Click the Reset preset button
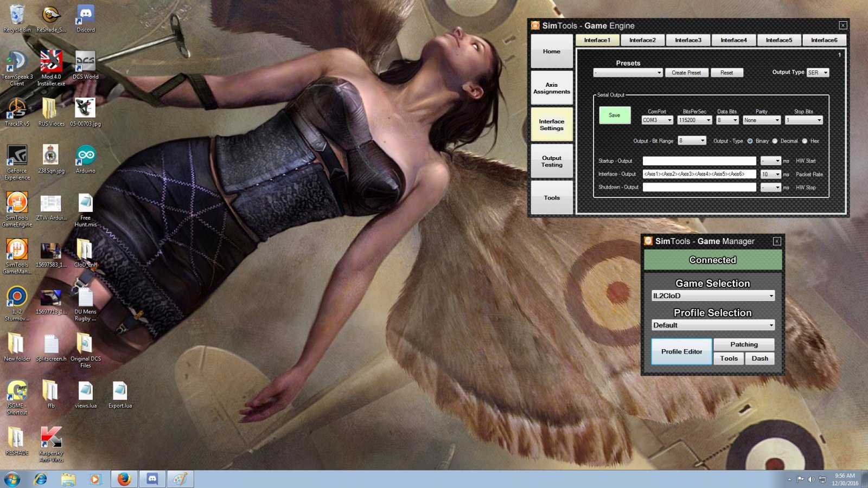 click(x=727, y=73)
